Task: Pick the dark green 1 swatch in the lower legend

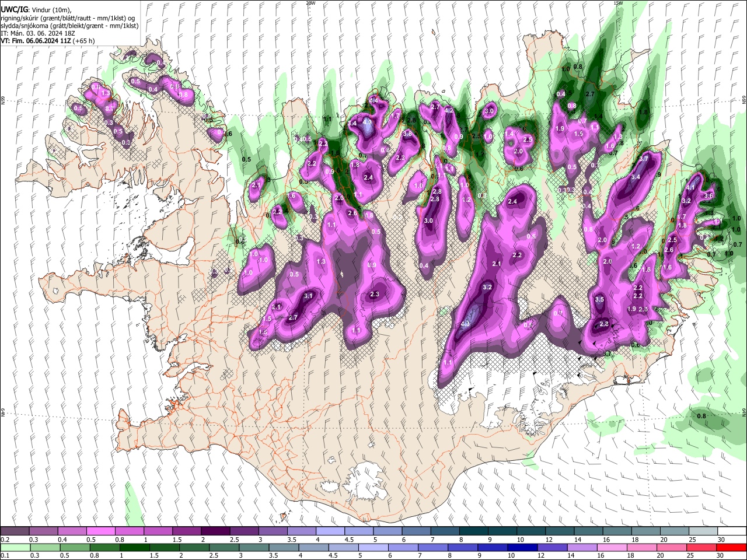Action: tap(135, 547)
